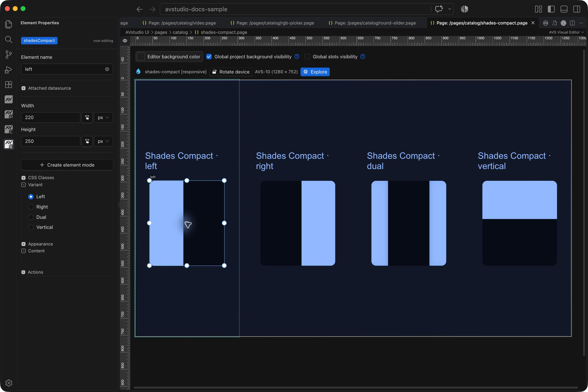588x392 pixels.
Task: Open Run and Debug icon
Action: [9, 70]
